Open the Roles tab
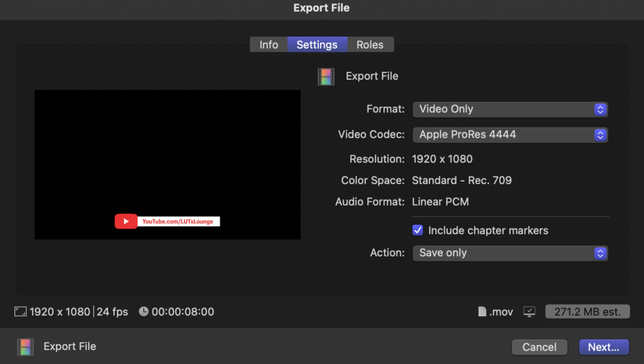Viewport: 644px width, 364px height. point(370,44)
